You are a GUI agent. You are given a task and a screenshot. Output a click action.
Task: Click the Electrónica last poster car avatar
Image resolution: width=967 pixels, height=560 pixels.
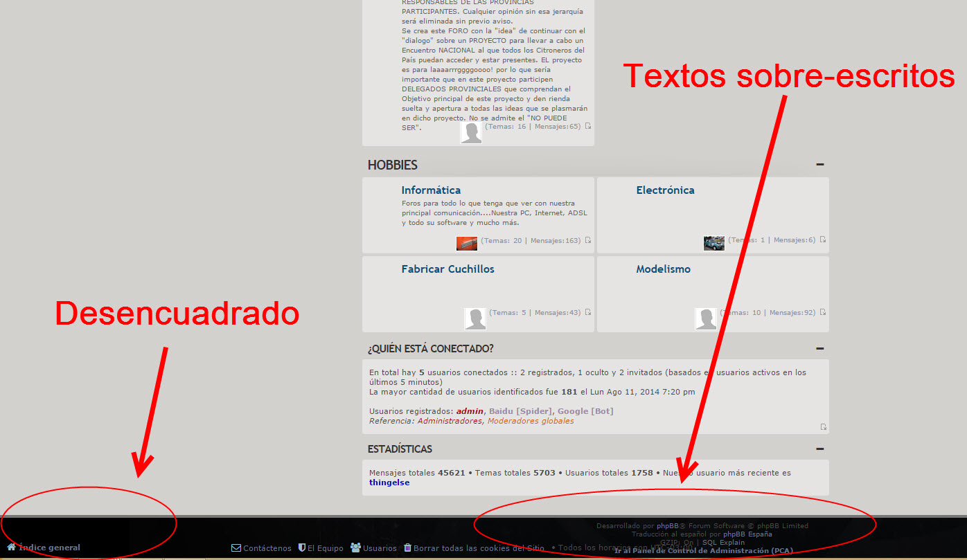[713, 243]
